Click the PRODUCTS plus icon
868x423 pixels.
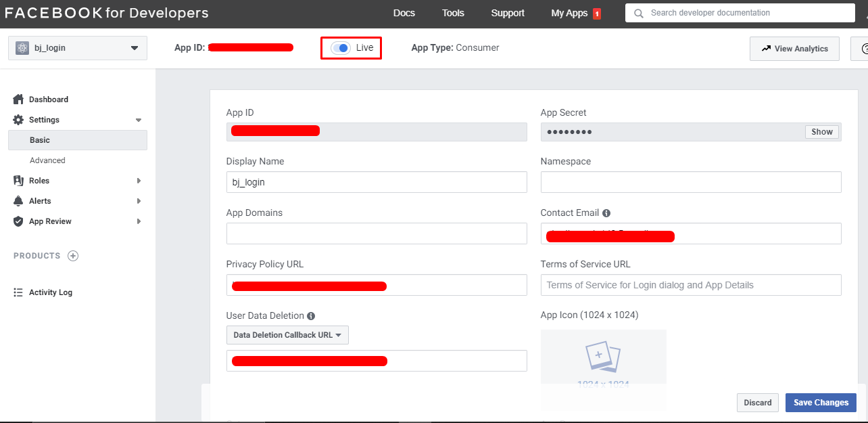tap(72, 256)
